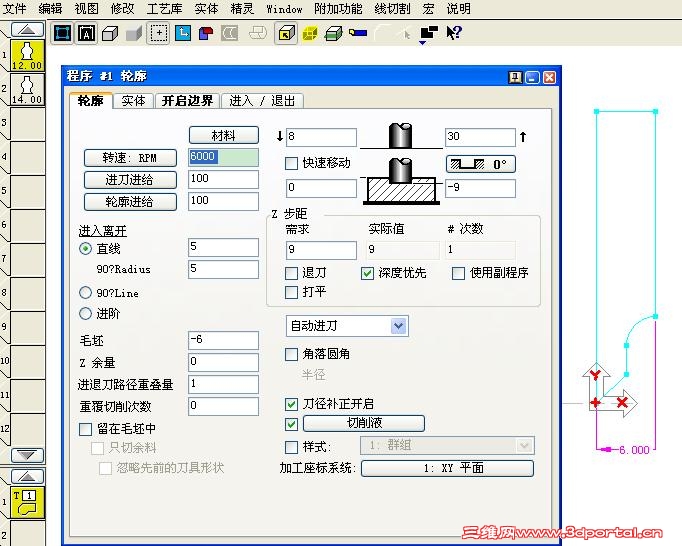Click the 0° wall angle button
The width and height of the screenshot is (682, 546).
click(481, 164)
